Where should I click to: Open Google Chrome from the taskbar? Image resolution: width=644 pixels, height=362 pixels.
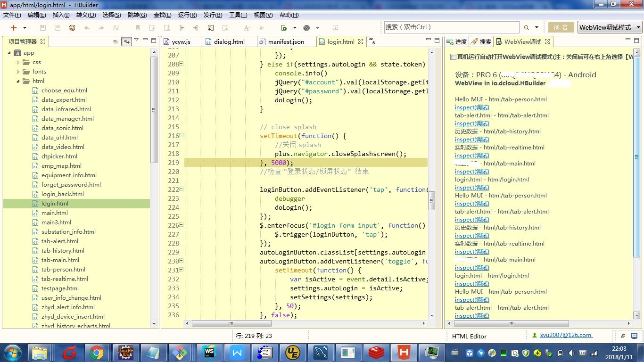coord(97,352)
